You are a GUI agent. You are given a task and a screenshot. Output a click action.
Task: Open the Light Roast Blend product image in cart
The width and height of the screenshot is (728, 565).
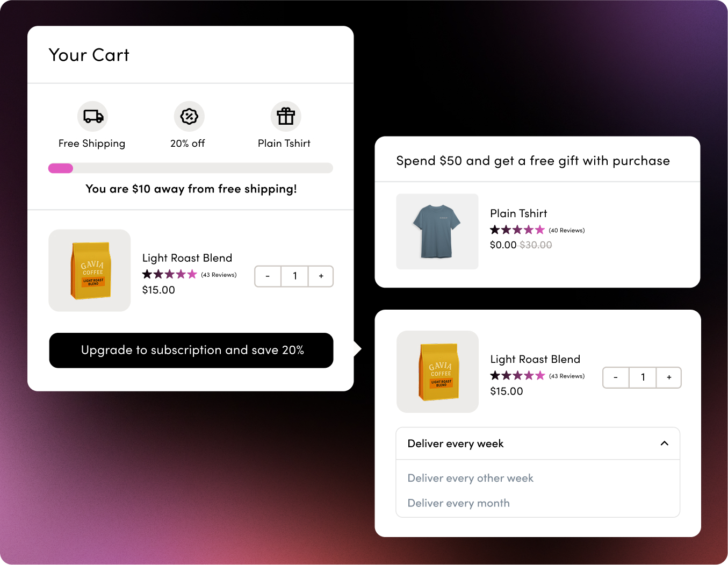tap(89, 270)
